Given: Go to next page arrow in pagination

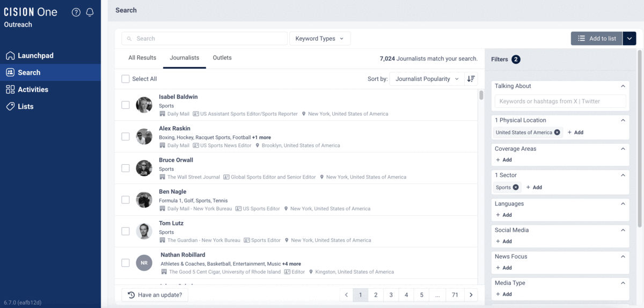Looking at the screenshot, I should point(471,295).
